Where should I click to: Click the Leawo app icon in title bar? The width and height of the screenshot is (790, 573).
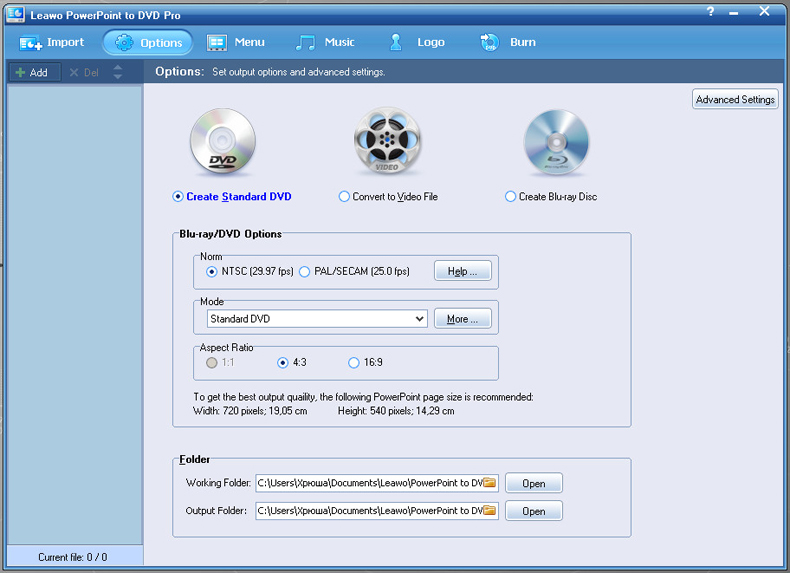pos(15,14)
